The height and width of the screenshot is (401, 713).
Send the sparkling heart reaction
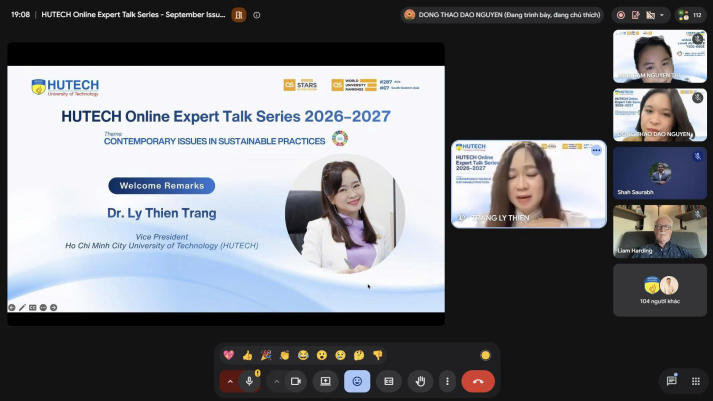coord(229,355)
